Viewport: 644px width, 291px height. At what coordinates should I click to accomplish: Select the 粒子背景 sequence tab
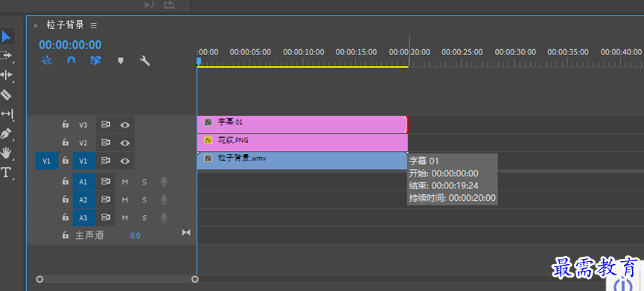click(65, 25)
